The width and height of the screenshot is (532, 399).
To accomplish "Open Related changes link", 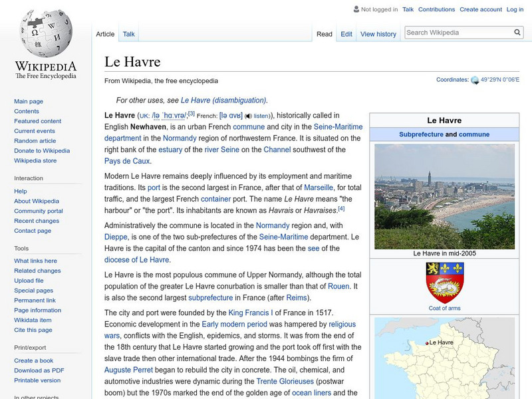I will tap(37, 271).
